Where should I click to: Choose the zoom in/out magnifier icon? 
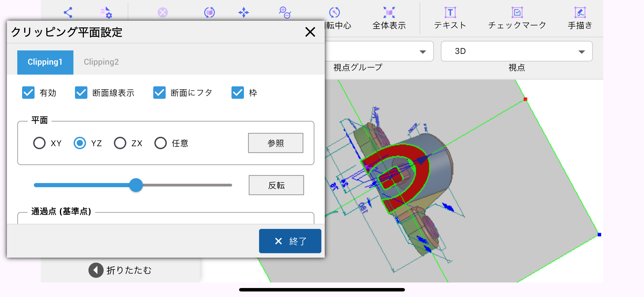285,12
